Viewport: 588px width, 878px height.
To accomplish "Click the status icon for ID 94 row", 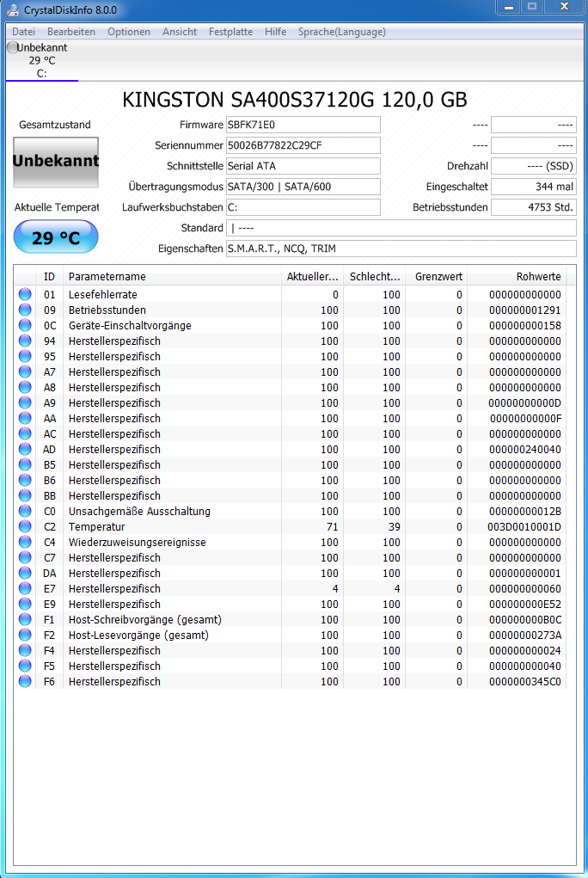I will pyautogui.click(x=25, y=341).
